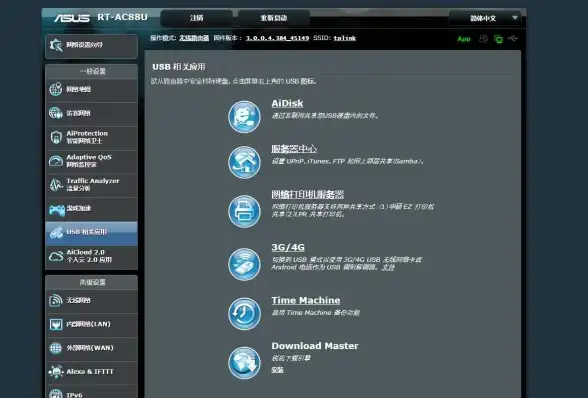Open Traffic Analyzer waveform icon in sidebar
The height and width of the screenshot is (398, 588).
[x=56, y=185]
